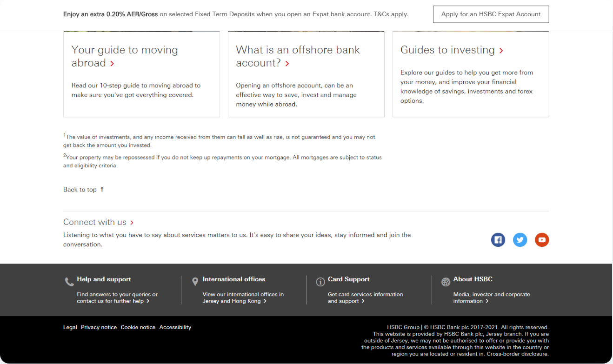Open HSBC Facebook page icon
The width and height of the screenshot is (613, 364).
498,240
